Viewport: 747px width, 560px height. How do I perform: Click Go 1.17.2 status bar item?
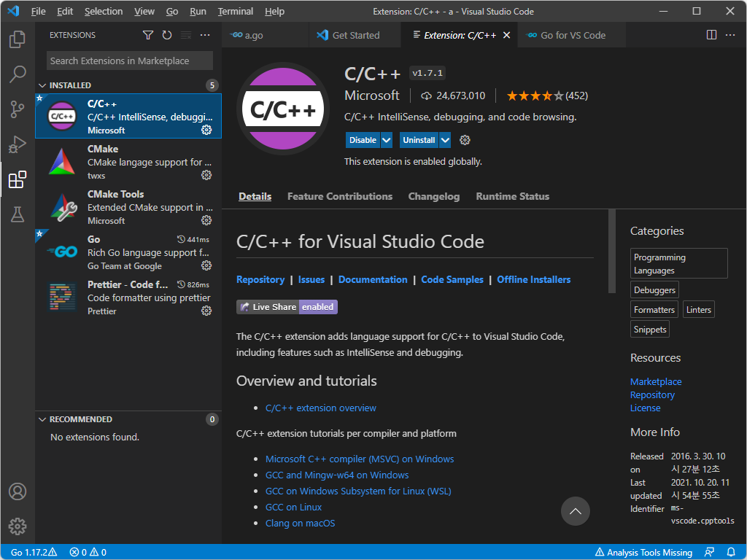pos(34,553)
